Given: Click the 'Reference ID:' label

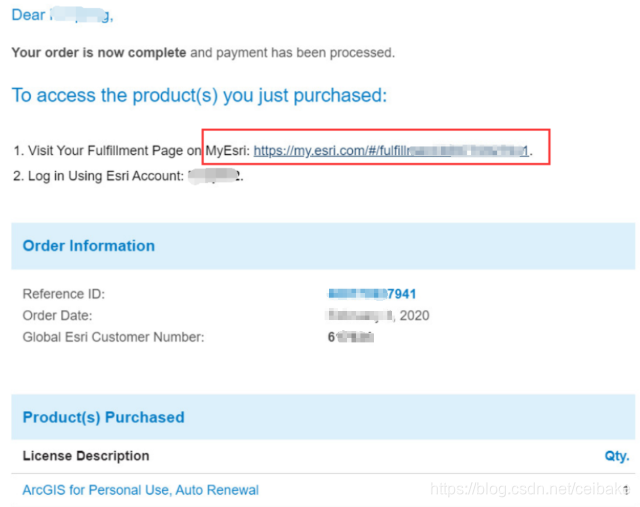Looking at the screenshot, I should 64,294.
